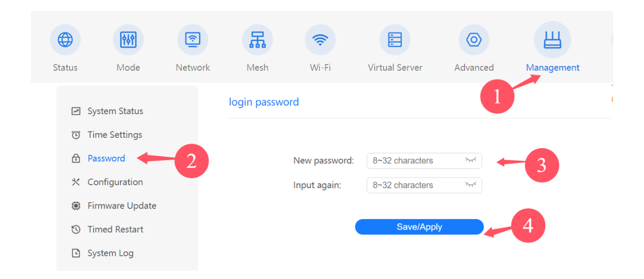Viewport: 644px width, 279px height.
Task: Open the Wi-Fi signal icon
Action: click(320, 40)
